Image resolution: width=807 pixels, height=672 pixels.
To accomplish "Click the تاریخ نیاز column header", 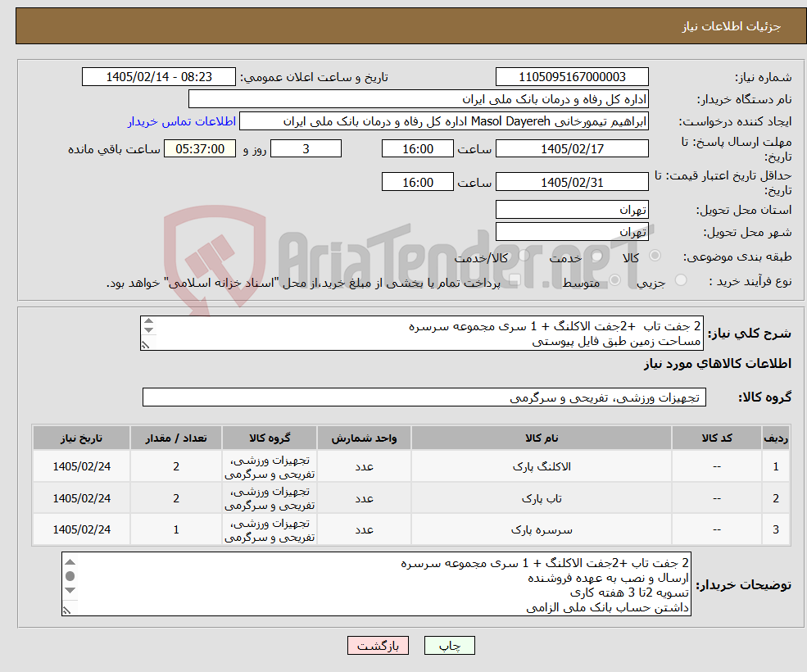I will click(x=81, y=438).
